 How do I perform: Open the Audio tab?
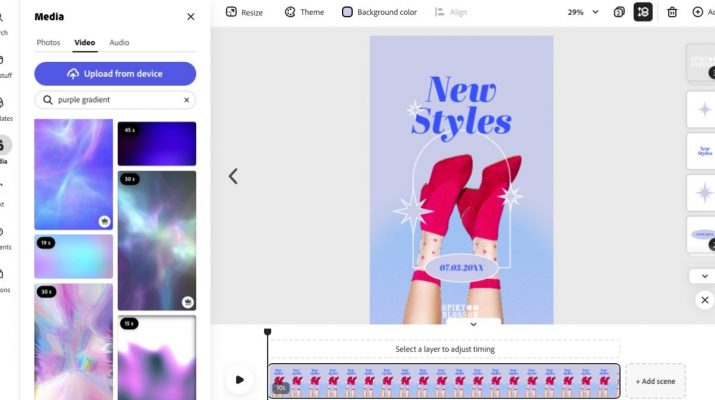coord(119,42)
